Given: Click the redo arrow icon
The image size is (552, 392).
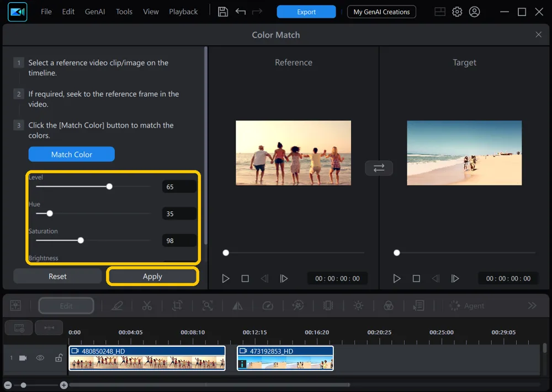Looking at the screenshot, I should tap(257, 12).
